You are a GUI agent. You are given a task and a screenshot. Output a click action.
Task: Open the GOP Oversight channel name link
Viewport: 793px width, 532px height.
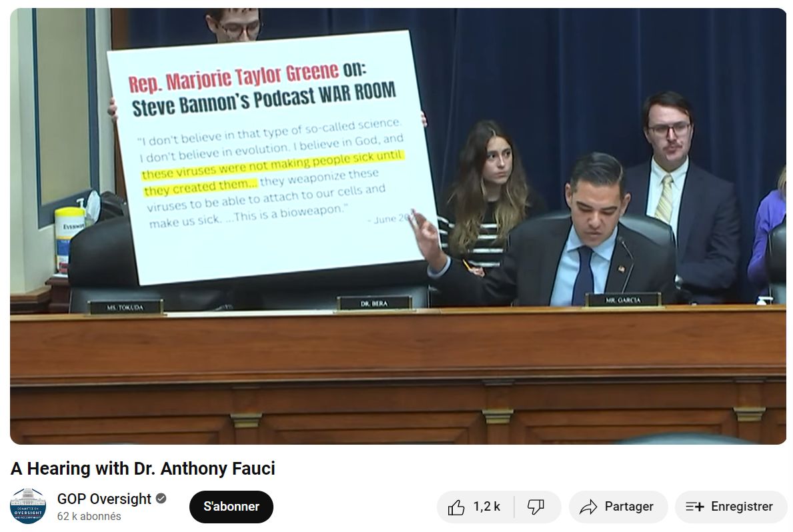(x=104, y=499)
